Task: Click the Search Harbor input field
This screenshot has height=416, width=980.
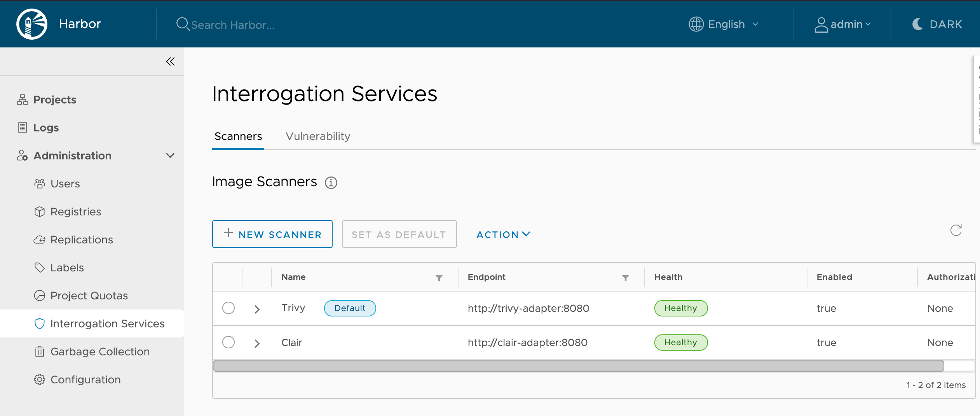Action: 233,25
